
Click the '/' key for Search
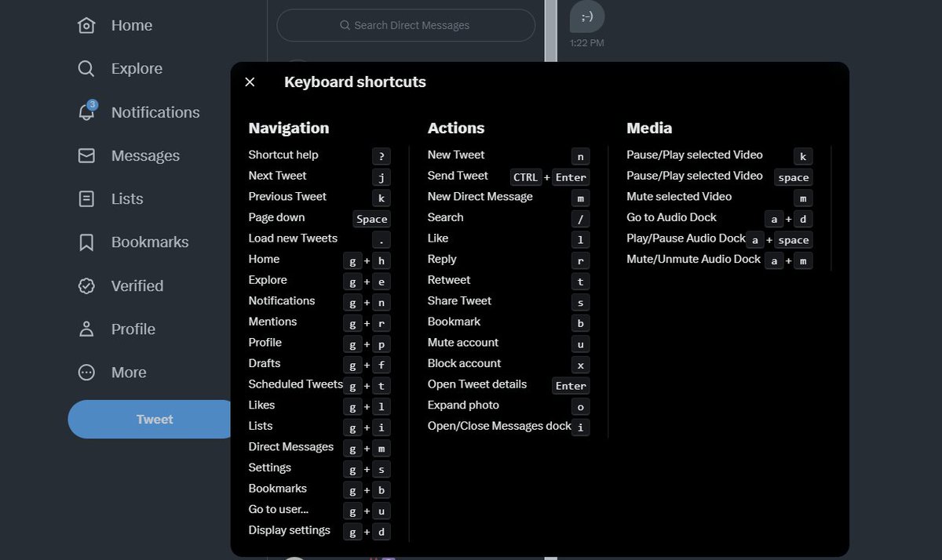tap(580, 219)
